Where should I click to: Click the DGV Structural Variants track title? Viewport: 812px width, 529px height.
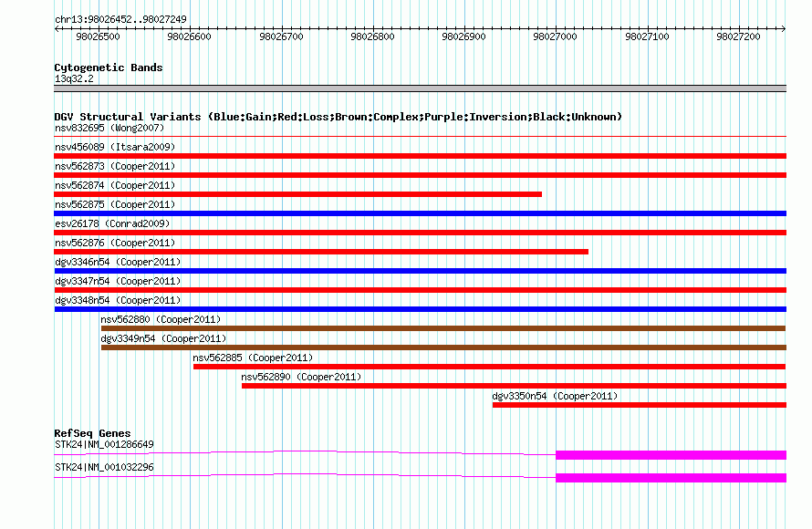(338, 117)
